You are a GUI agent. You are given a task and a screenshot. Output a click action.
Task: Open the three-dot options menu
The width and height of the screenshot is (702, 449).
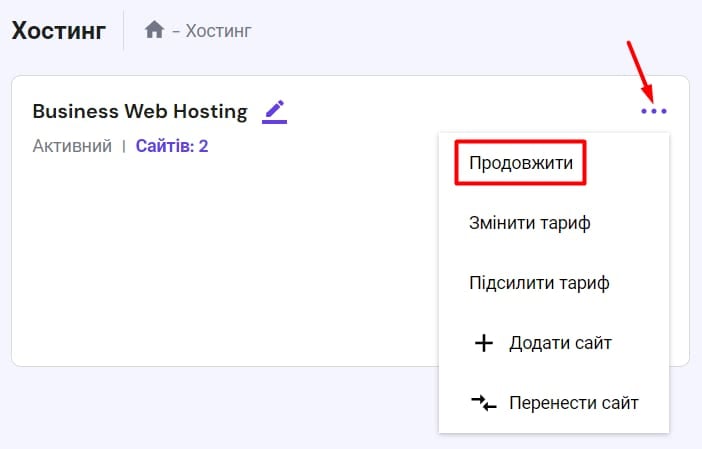(653, 111)
